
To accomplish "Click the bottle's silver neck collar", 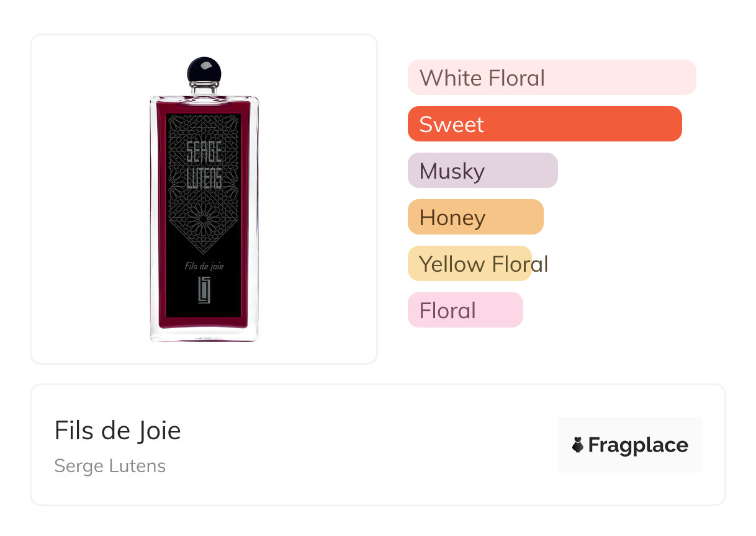I will pyautogui.click(x=204, y=90).
